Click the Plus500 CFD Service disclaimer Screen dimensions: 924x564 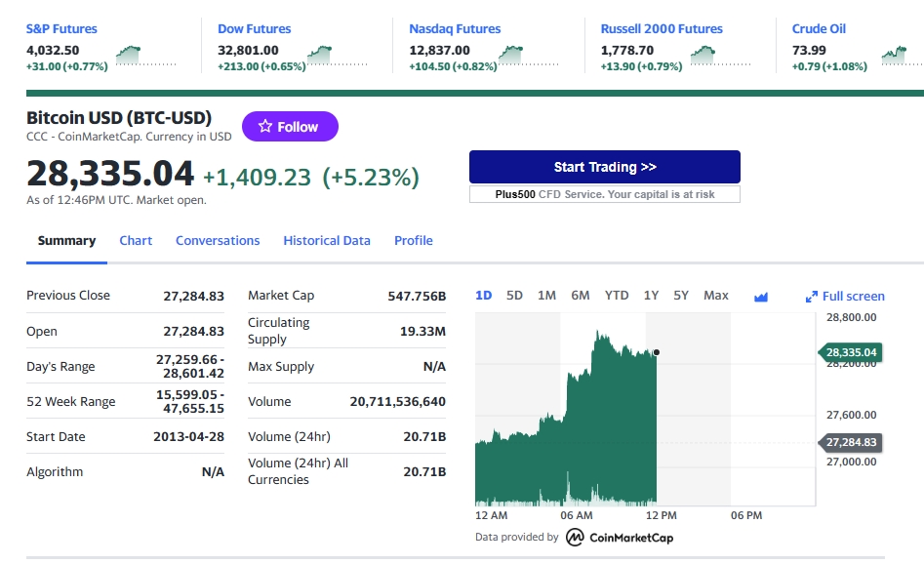coord(605,194)
